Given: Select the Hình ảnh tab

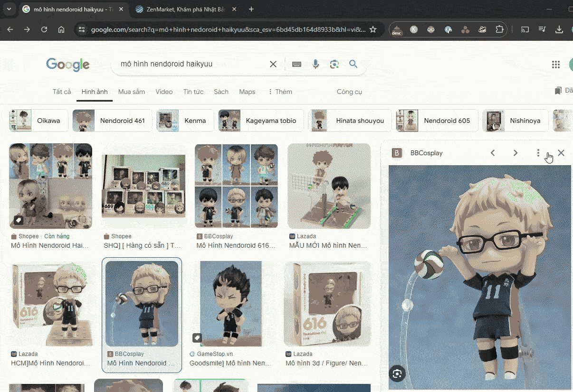Looking at the screenshot, I should [95, 92].
